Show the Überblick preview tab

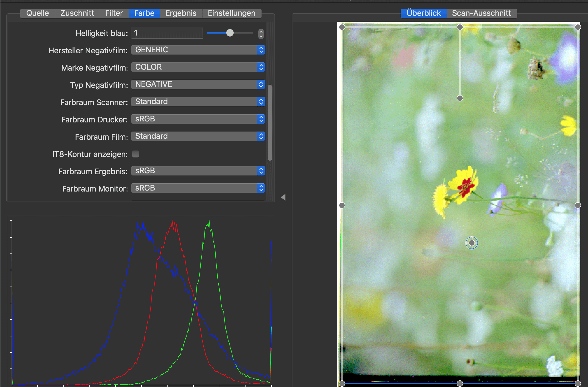423,13
